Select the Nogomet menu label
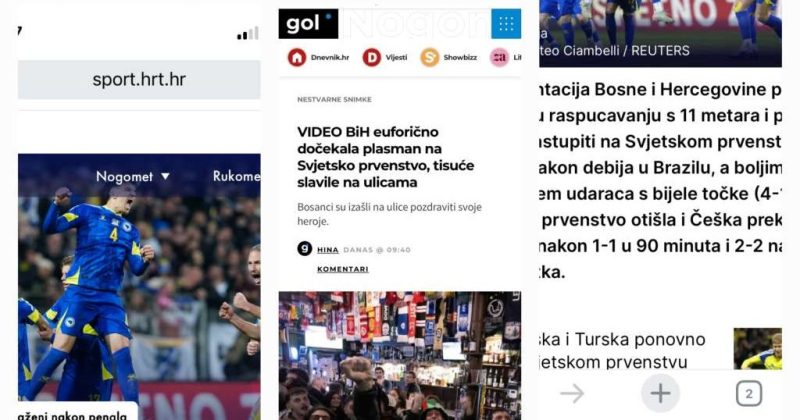The image size is (800, 420). [124, 177]
